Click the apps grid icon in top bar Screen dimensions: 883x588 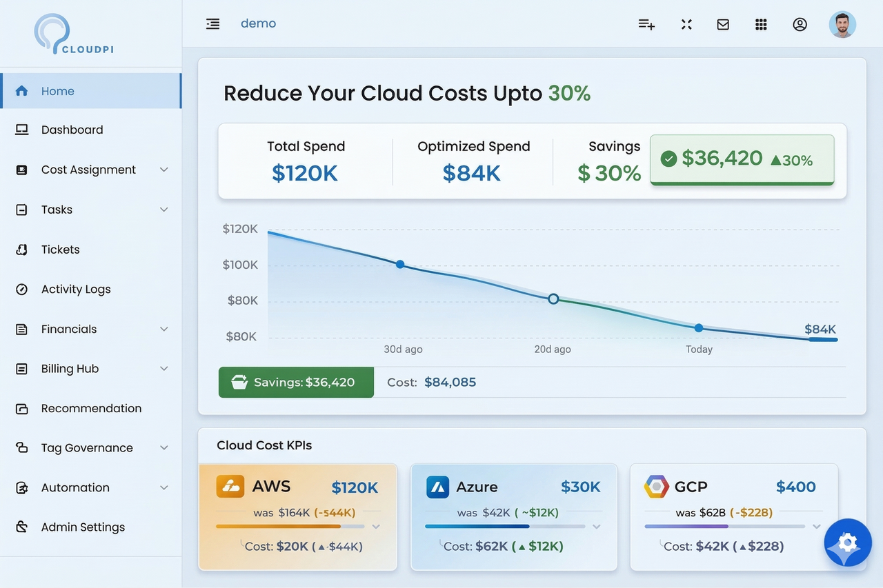coord(761,23)
